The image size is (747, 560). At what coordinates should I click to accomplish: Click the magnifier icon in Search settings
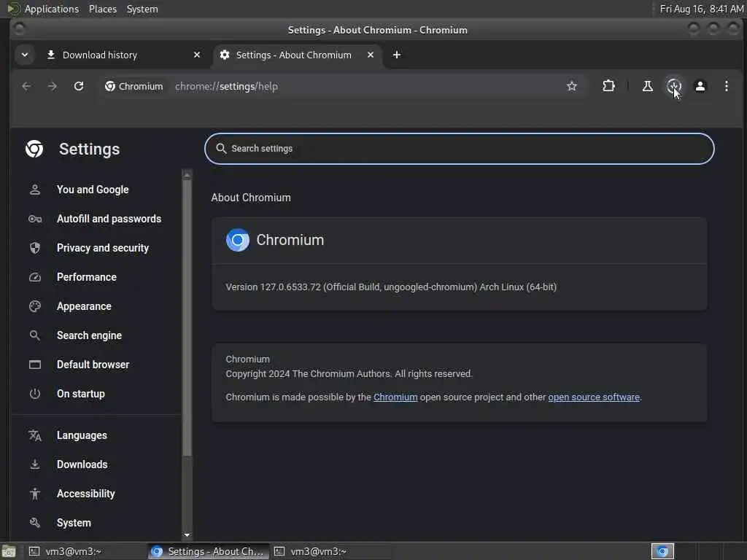(x=220, y=149)
